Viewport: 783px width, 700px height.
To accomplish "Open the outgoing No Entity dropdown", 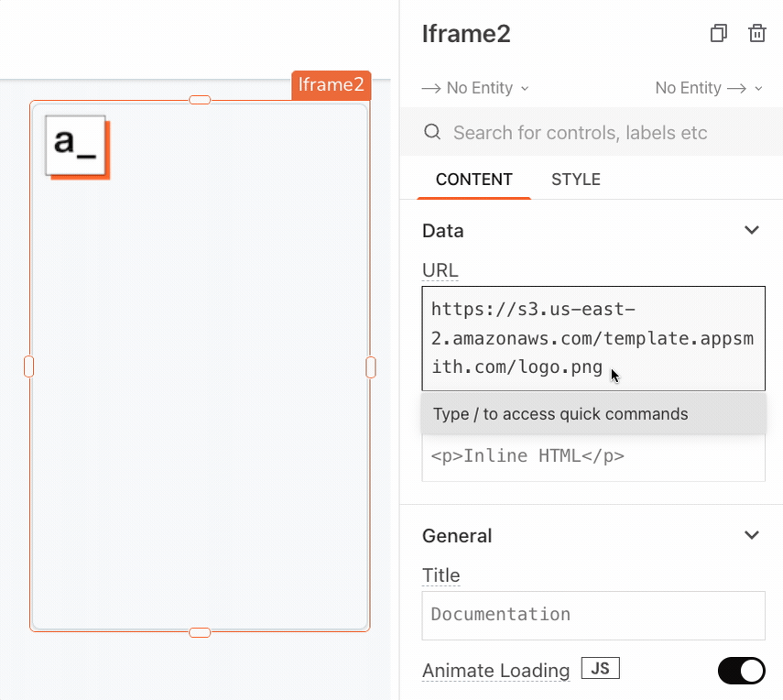I will click(708, 88).
